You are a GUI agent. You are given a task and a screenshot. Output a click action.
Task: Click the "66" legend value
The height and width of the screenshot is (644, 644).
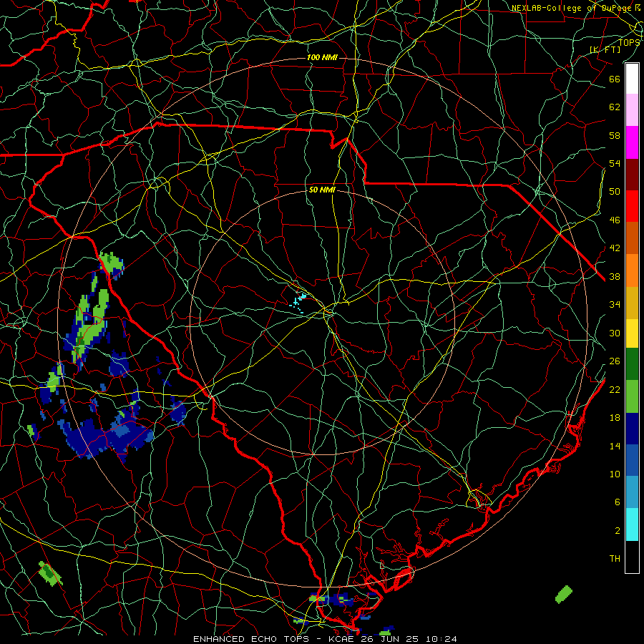(x=615, y=79)
